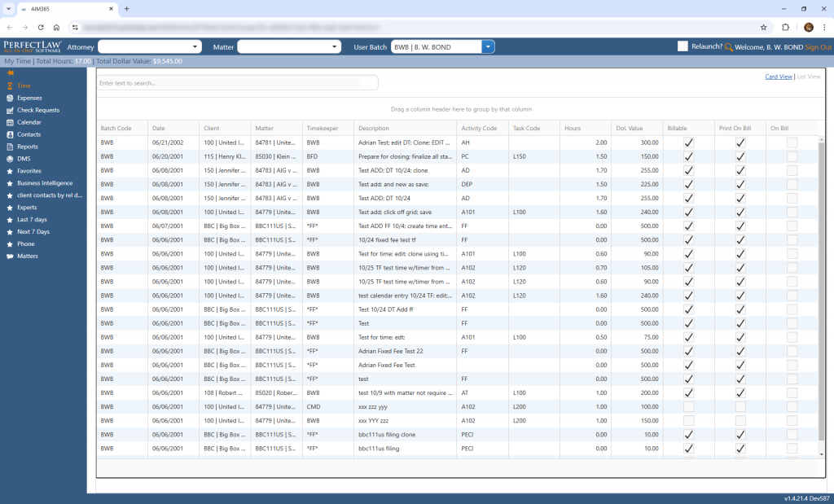Screen dimensions: 834x504
Task: Toggle Billable for xxx zzz yyy entry
Action: (x=688, y=407)
